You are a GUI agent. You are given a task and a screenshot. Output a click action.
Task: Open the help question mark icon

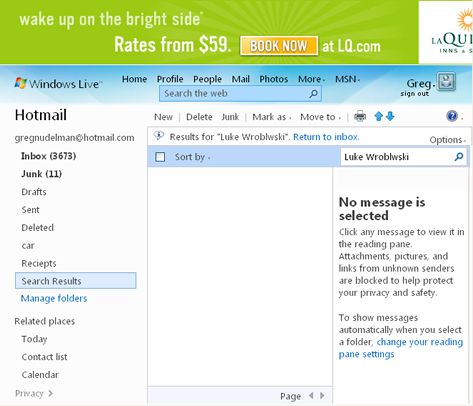click(452, 116)
